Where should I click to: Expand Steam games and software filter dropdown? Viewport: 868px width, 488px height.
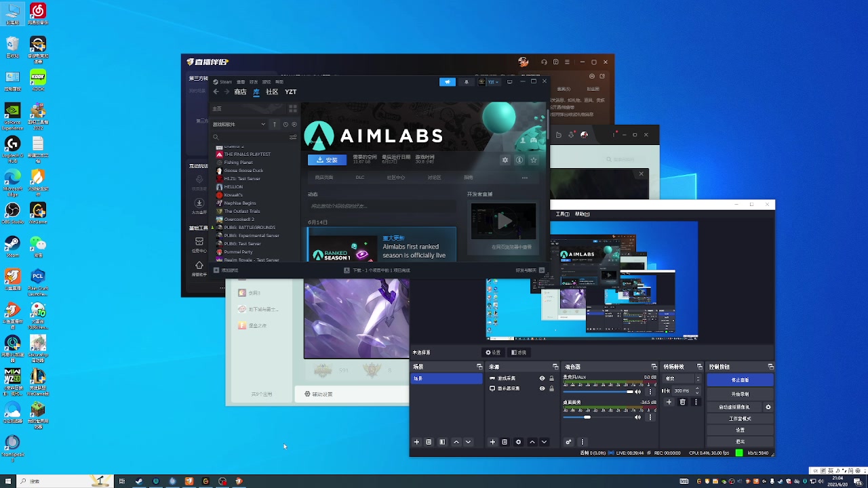tap(239, 124)
